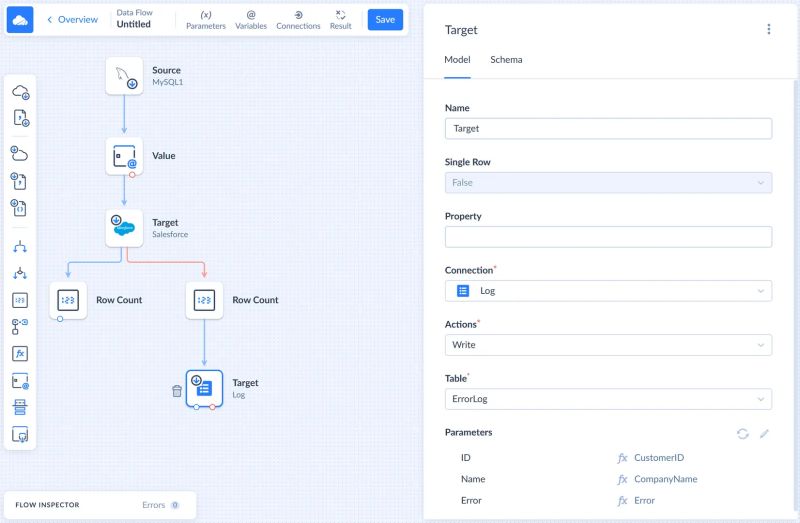
Task: Select the Buffer component in the sidebar
Action: click(x=20, y=408)
